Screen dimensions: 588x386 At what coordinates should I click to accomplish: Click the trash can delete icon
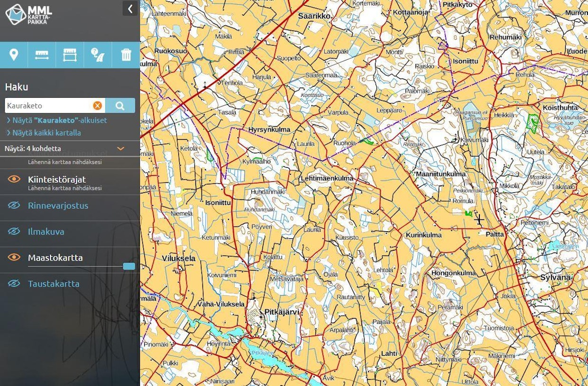126,55
